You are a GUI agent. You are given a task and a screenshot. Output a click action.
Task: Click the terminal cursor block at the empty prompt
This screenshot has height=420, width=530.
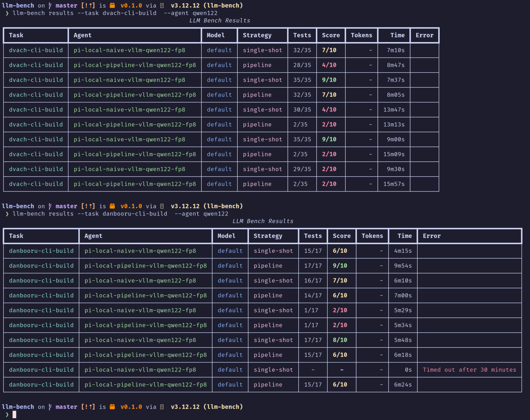(x=14, y=414)
